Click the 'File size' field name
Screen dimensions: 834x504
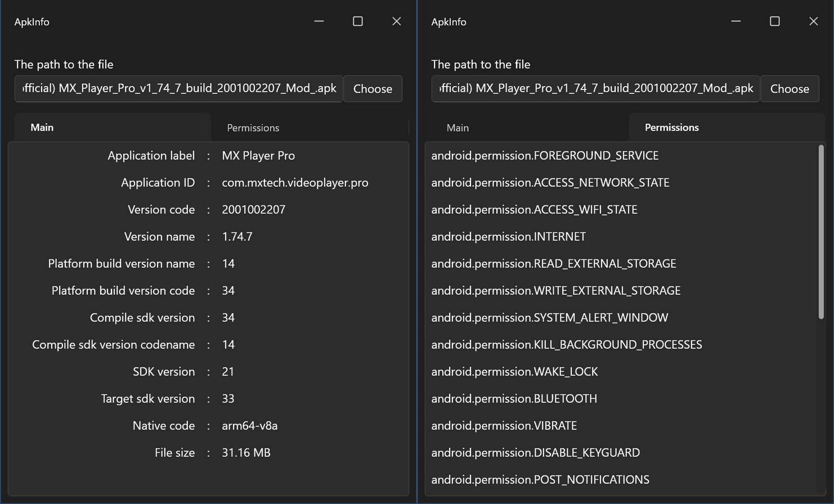174,453
